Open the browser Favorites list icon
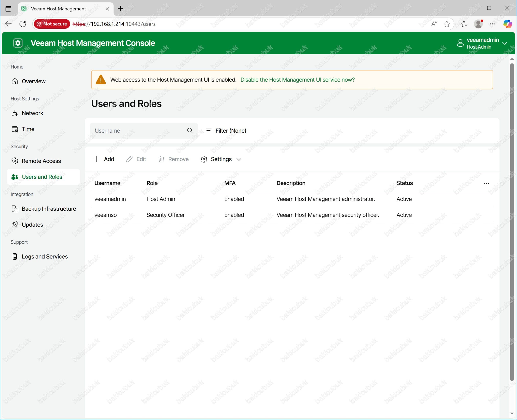 click(x=464, y=24)
